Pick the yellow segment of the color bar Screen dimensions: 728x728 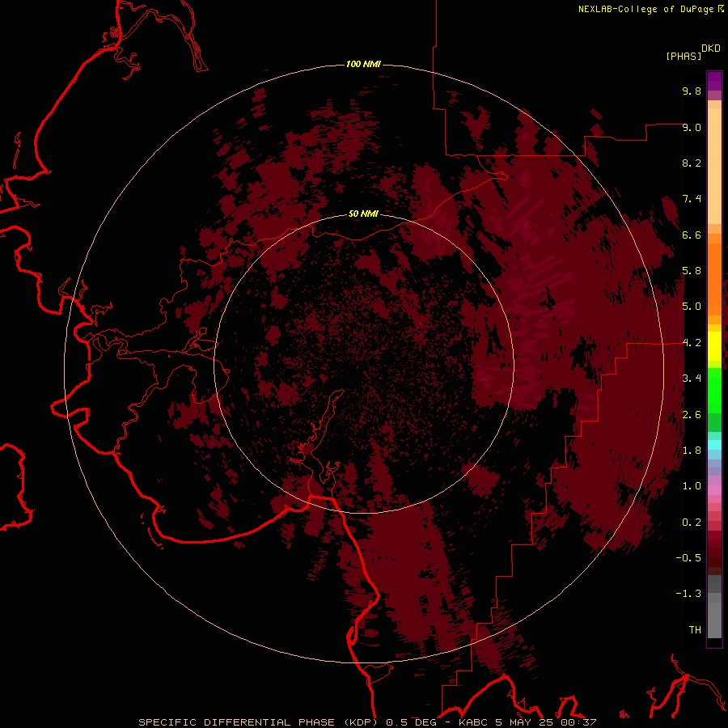(x=714, y=346)
